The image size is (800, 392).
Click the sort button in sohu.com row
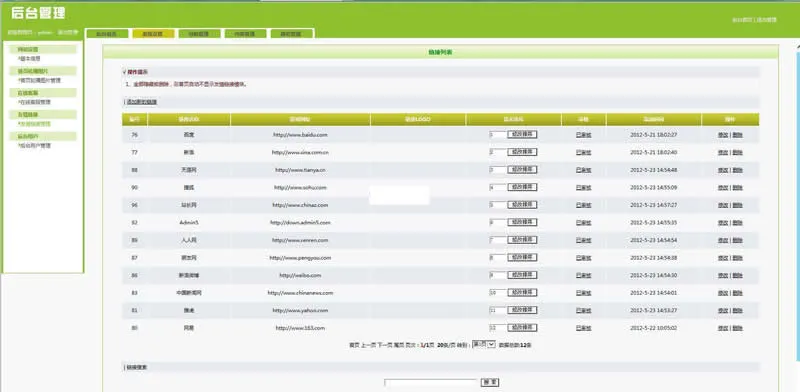522,187
